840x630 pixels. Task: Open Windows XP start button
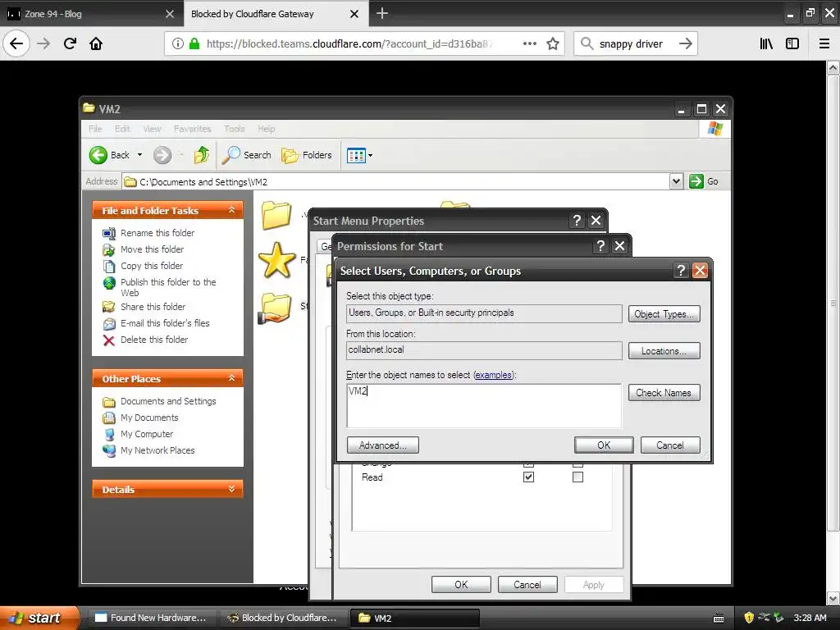[x=38, y=618]
